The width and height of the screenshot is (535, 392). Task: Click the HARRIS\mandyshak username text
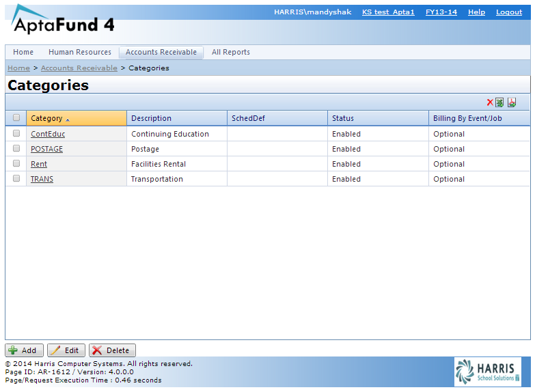[312, 12]
